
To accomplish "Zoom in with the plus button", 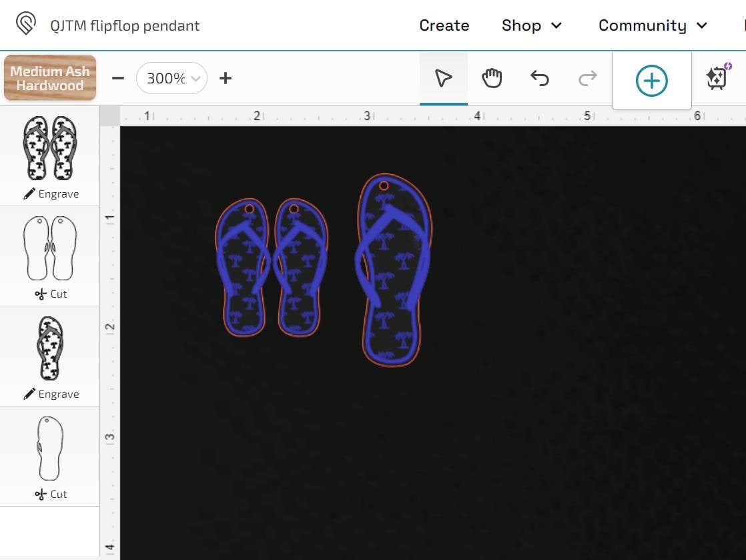I will [x=226, y=78].
